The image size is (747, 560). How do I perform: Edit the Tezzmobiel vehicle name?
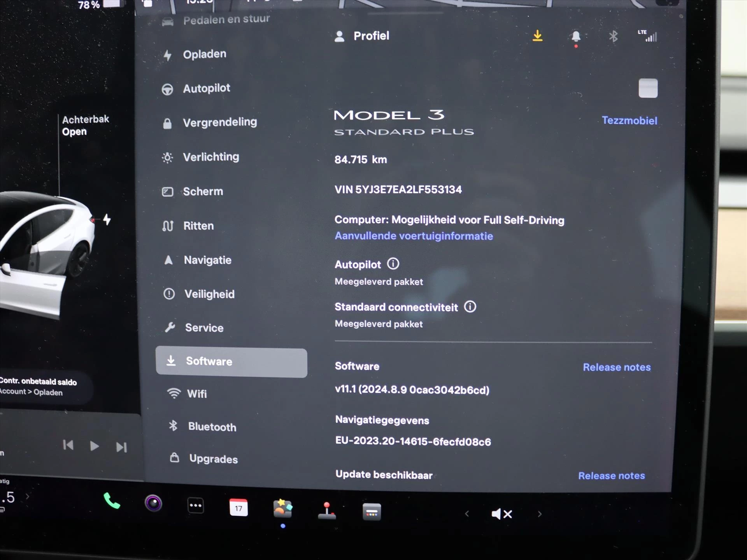pyautogui.click(x=630, y=121)
